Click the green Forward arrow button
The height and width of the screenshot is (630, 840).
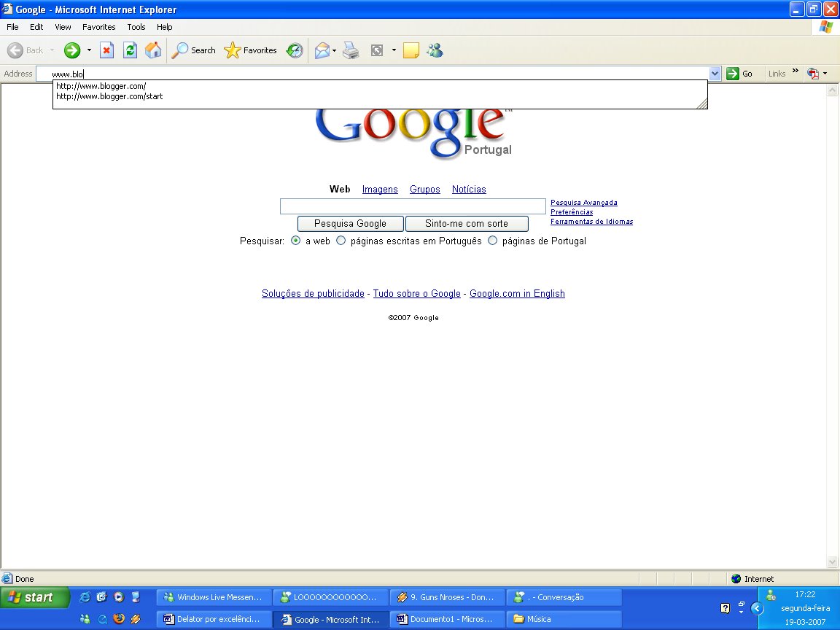pos(71,50)
